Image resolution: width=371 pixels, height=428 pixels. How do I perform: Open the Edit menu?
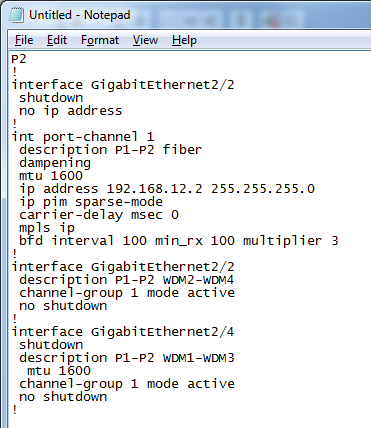coord(57,40)
